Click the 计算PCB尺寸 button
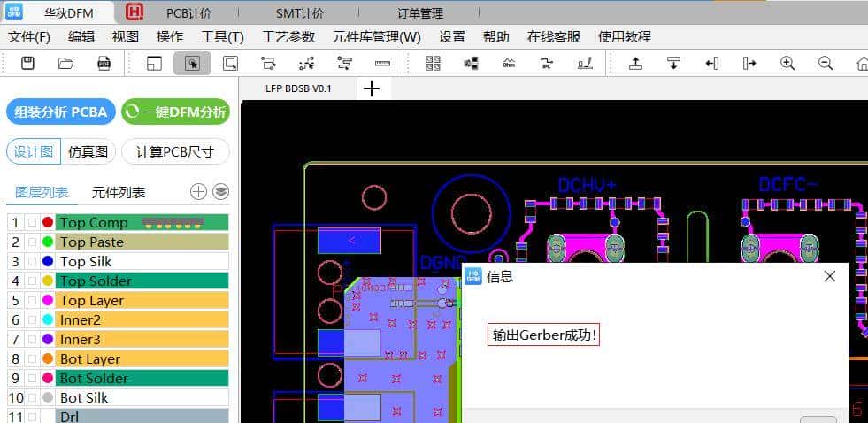This screenshot has width=868, height=423. 175,151
